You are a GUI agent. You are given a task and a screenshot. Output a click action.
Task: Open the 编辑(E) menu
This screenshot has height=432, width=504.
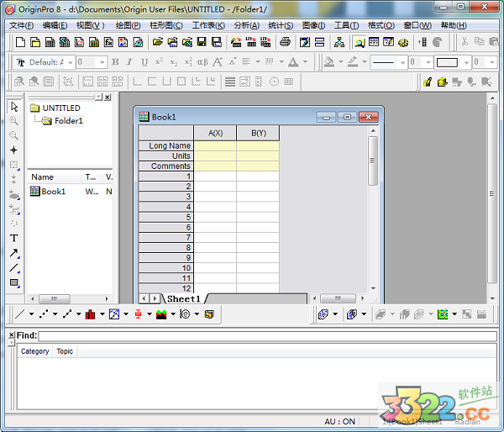pos(55,25)
